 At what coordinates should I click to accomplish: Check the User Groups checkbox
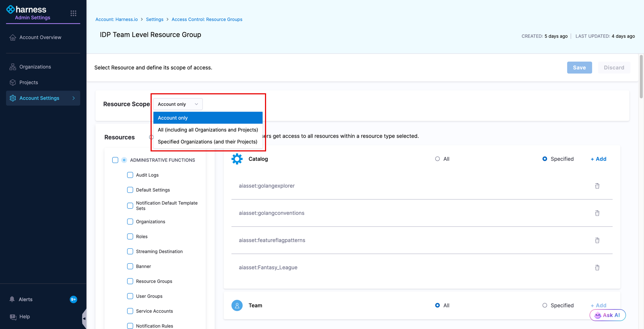(130, 296)
